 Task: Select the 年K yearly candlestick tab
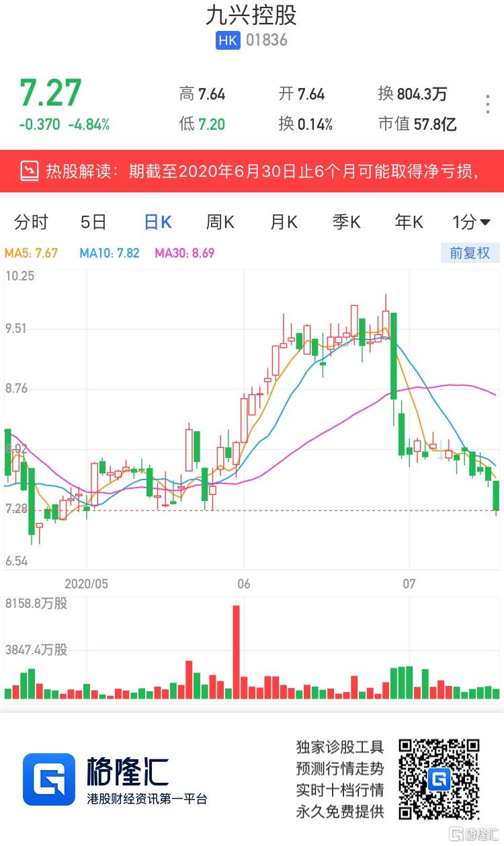(409, 222)
